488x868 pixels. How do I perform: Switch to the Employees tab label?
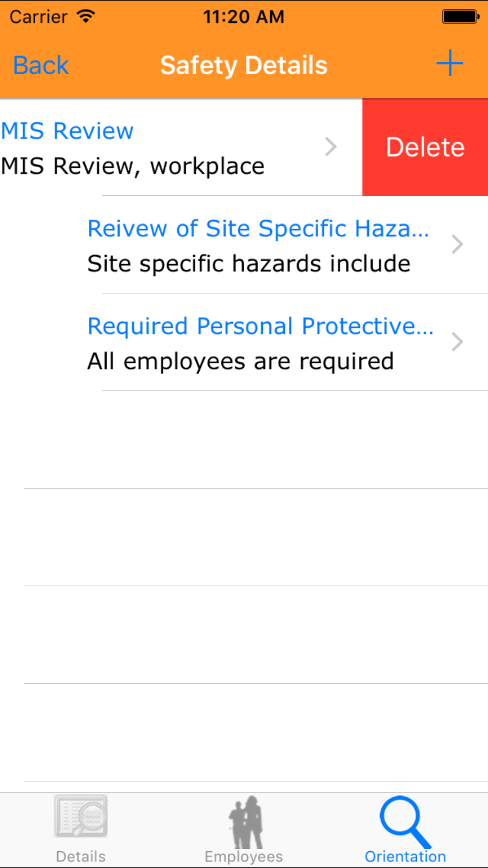coord(244,856)
